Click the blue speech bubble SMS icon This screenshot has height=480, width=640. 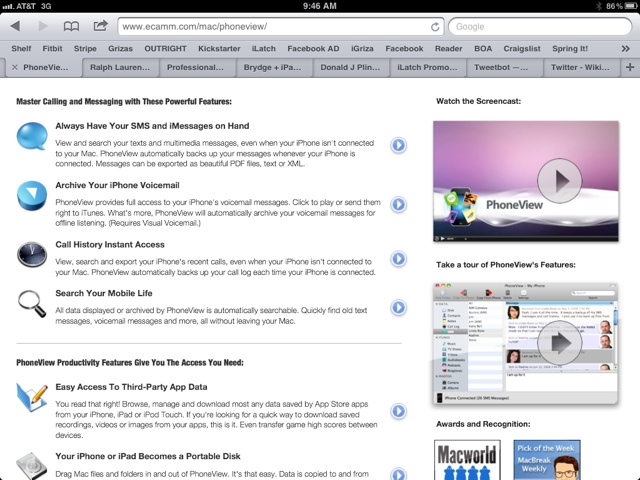(32, 136)
